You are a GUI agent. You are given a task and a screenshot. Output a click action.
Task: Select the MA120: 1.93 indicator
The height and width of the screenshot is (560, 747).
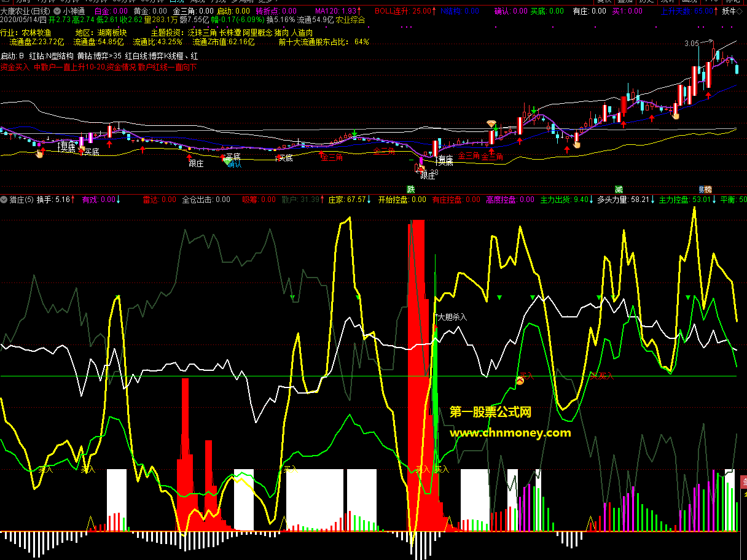point(336,11)
